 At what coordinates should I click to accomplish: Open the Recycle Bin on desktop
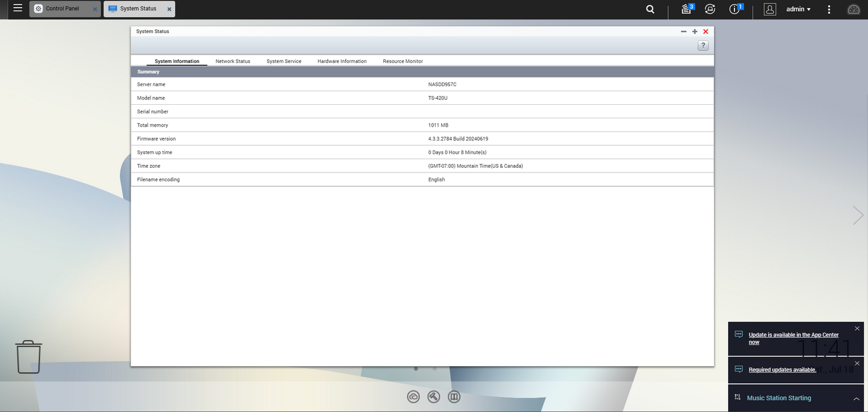(x=28, y=356)
